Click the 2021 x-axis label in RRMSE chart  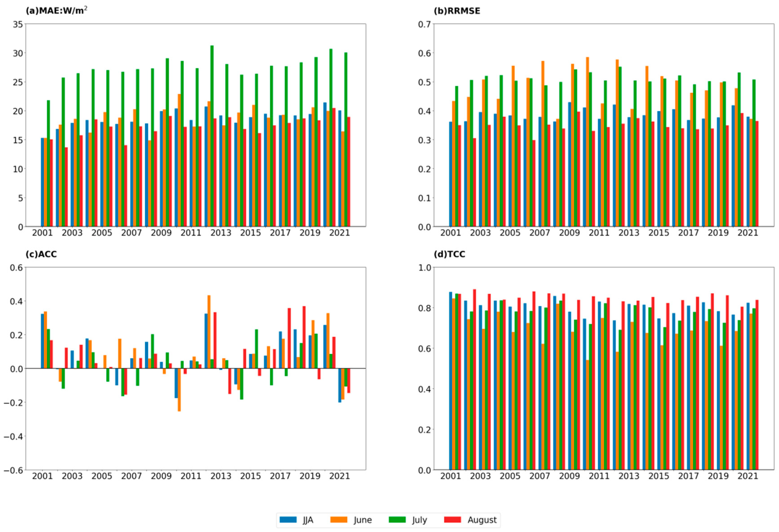pyautogui.click(x=748, y=233)
